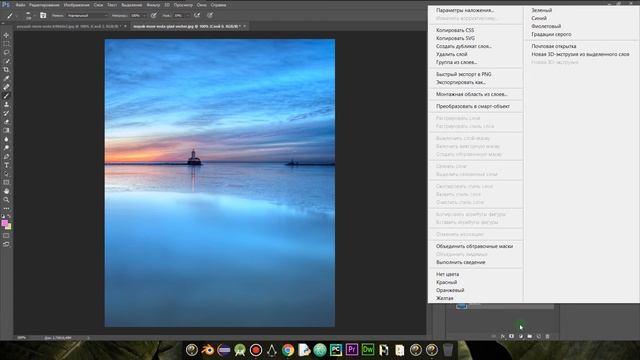Select the Hand tool
The height and width of the screenshot is (360, 640).
[x=6, y=191]
